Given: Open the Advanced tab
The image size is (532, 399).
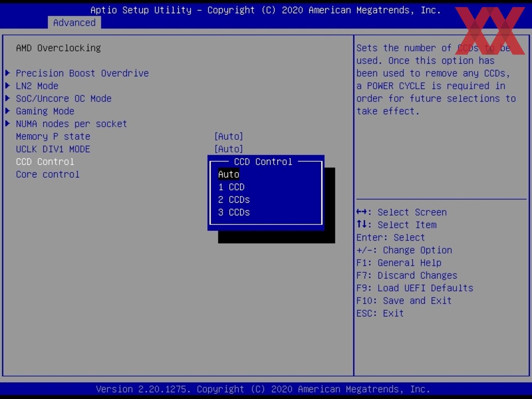Looking at the screenshot, I should [74, 22].
